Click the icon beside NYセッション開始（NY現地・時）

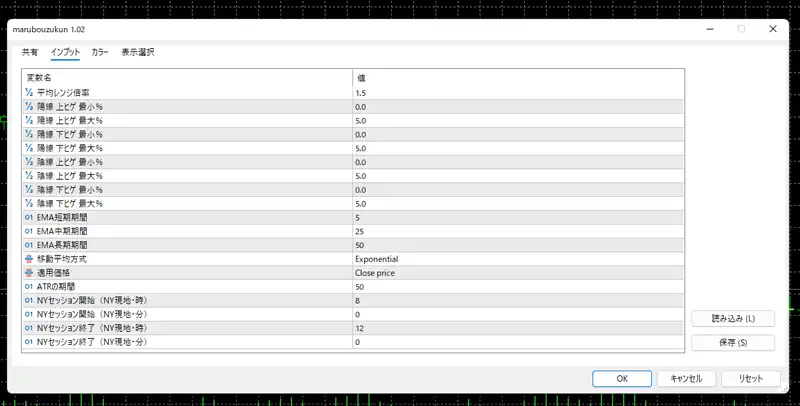click(x=29, y=300)
